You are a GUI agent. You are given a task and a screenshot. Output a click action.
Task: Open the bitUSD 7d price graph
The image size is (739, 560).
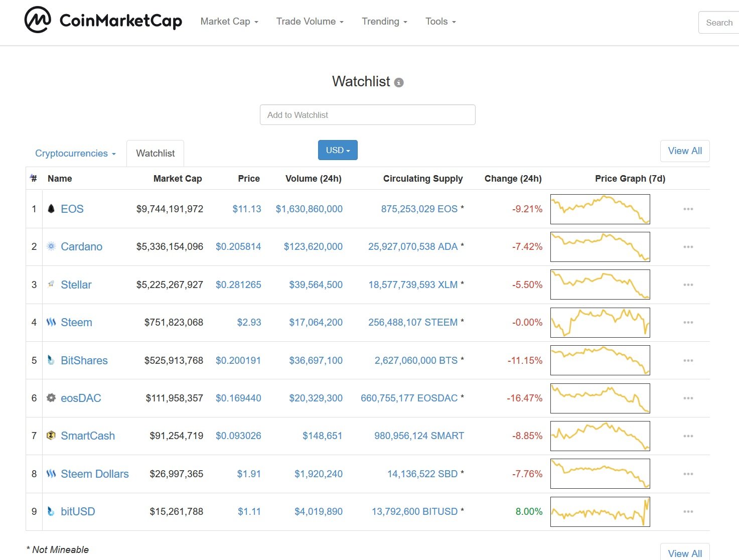(600, 511)
